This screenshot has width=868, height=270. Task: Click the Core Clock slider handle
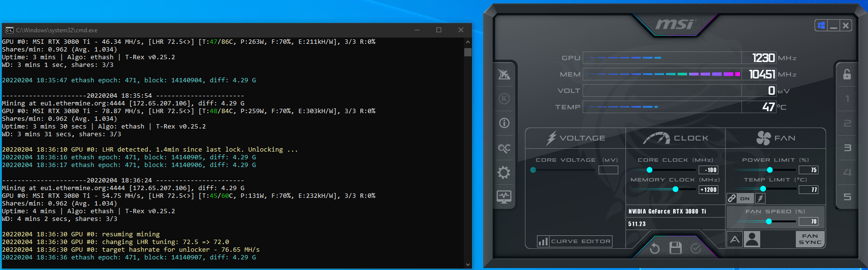point(650,170)
